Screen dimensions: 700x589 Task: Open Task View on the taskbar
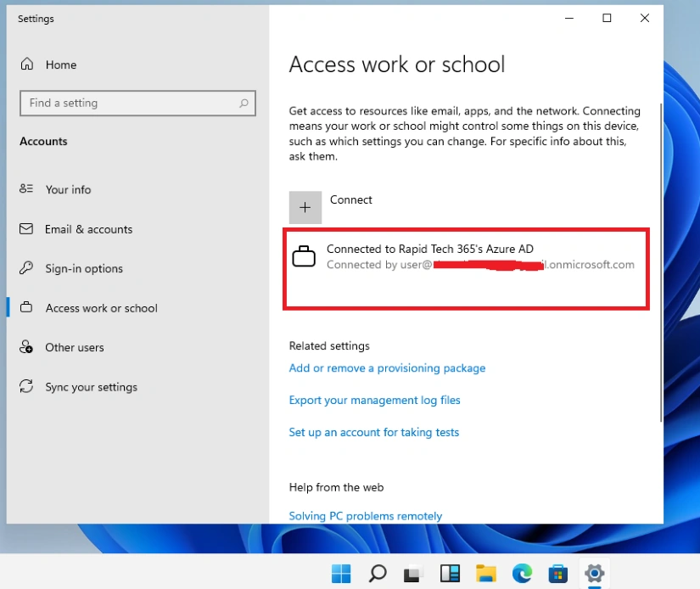pyautogui.click(x=413, y=574)
